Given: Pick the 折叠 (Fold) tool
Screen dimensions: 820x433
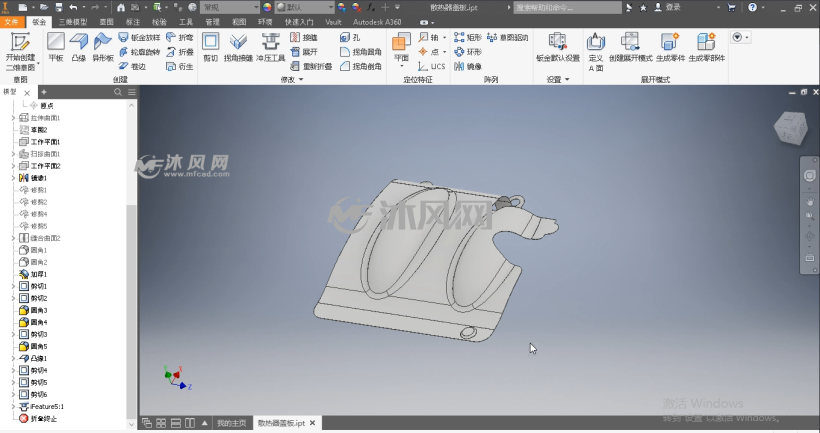Looking at the screenshot, I should 180,52.
